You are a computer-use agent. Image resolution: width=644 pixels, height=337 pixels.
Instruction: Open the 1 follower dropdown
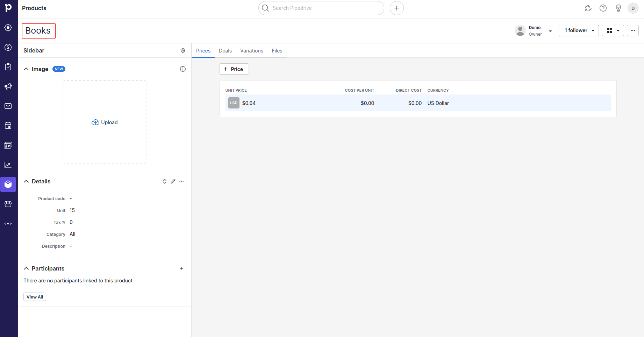click(x=579, y=30)
